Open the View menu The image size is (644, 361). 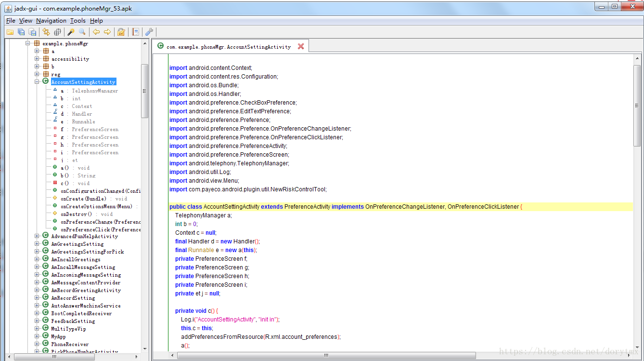pyautogui.click(x=26, y=21)
